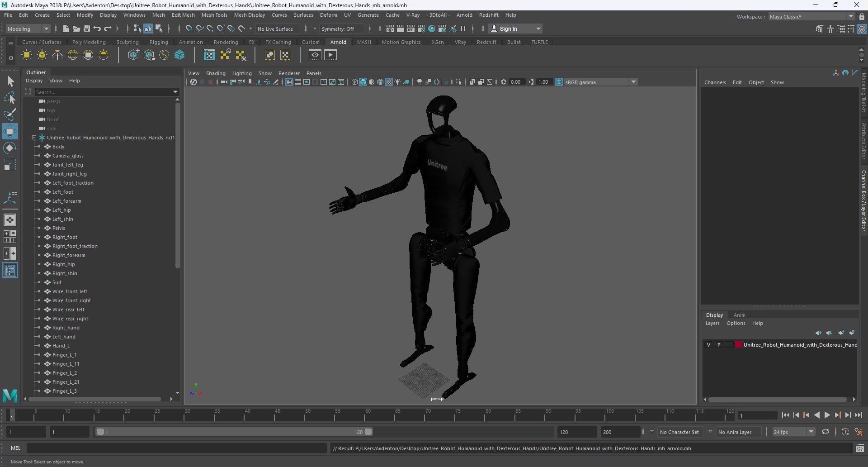This screenshot has height=467, width=868.
Task: Choose the Rotate tool
Action: click(x=10, y=148)
